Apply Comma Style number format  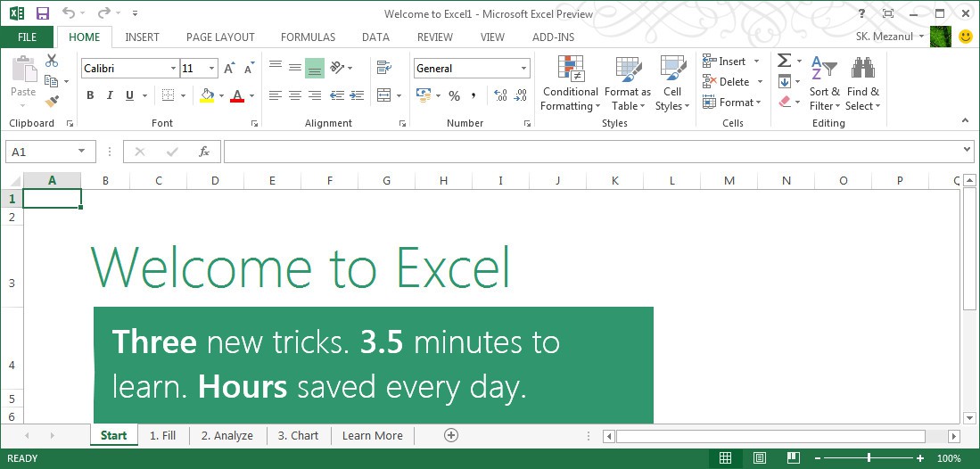474,95
